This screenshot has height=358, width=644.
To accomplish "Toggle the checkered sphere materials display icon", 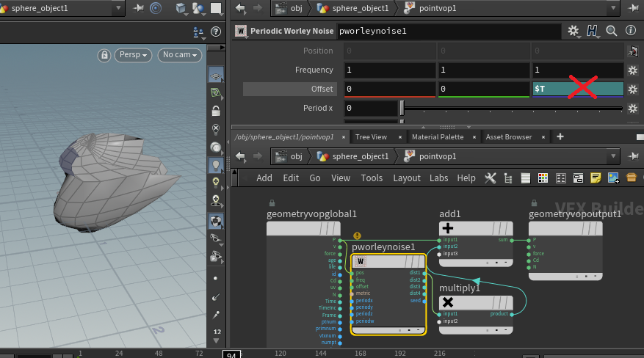I will (216, 221).
